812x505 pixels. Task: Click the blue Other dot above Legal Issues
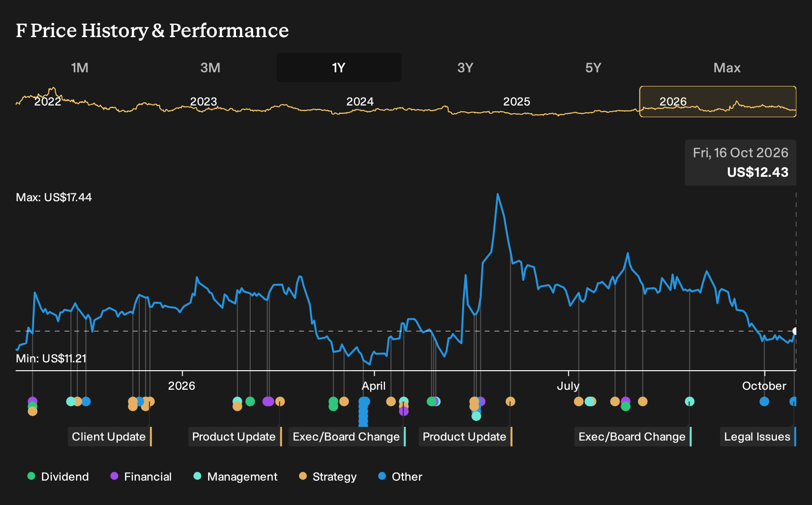point(793,401)
